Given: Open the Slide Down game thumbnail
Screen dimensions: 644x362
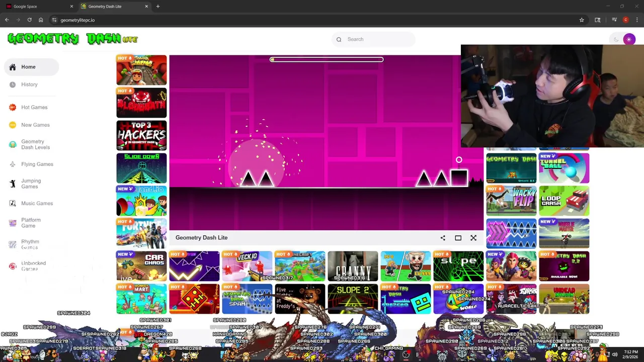Looking at the screenshot, I should point(141,168).
